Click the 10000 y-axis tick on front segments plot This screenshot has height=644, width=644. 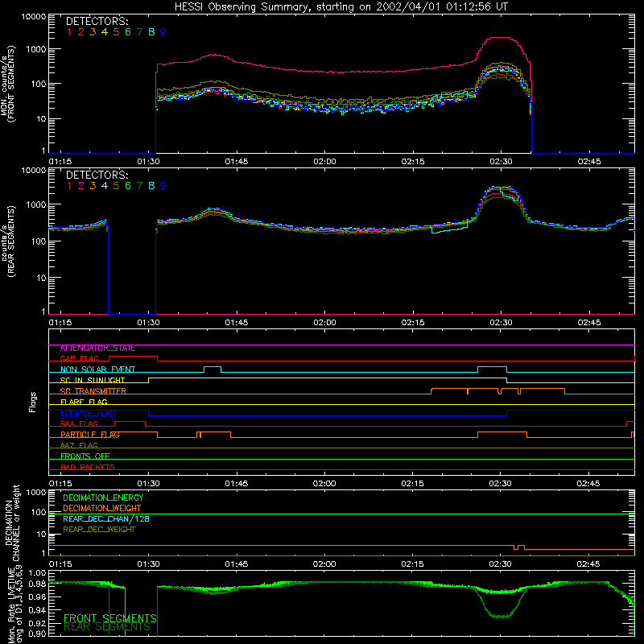(x=34, y=17)
